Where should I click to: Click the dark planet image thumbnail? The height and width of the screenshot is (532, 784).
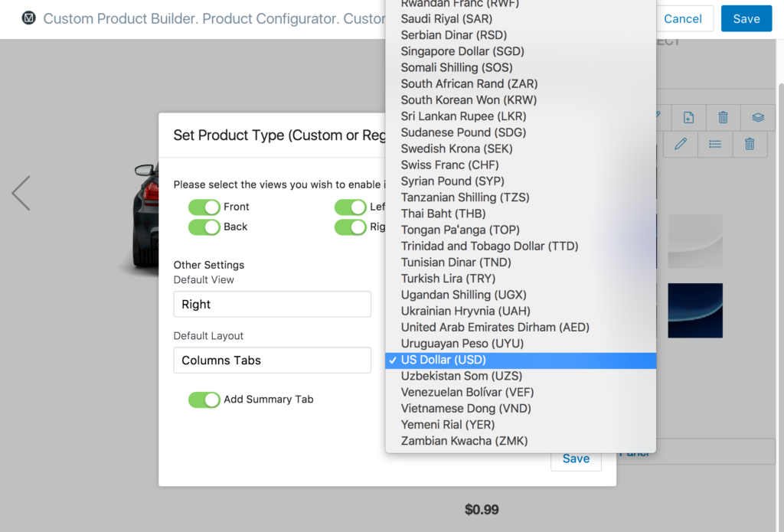(694, 310)
